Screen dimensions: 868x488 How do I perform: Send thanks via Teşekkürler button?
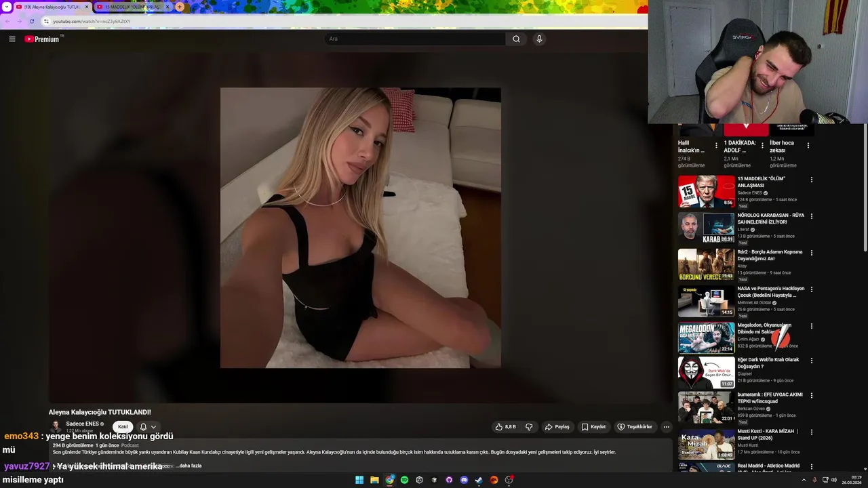click(635, 427)
